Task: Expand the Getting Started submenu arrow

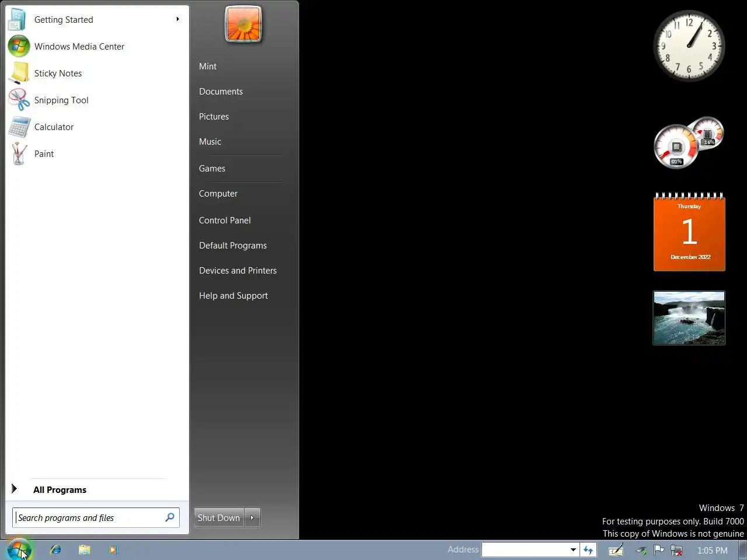Action: (177, 19)
